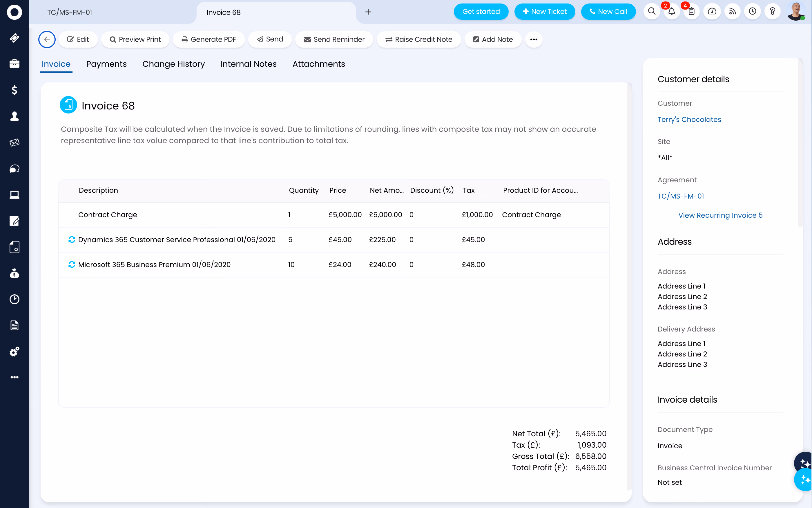The image size is (812, 508).
Task: Click the AI sparkle assistant button
Action: (804, 480)
